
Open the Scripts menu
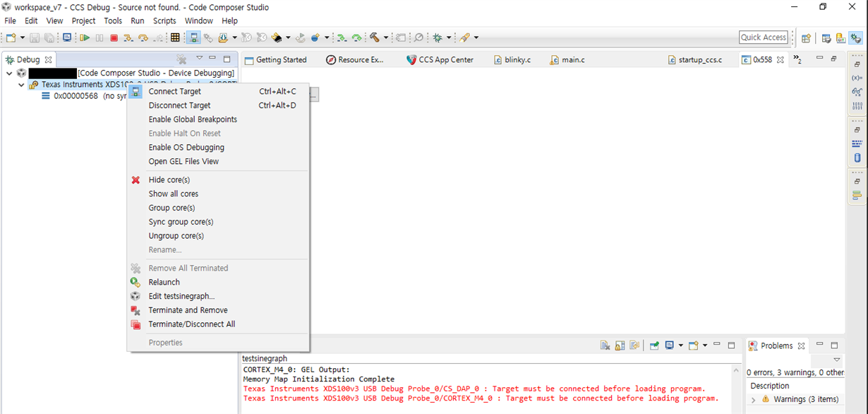tap(164, 20)
